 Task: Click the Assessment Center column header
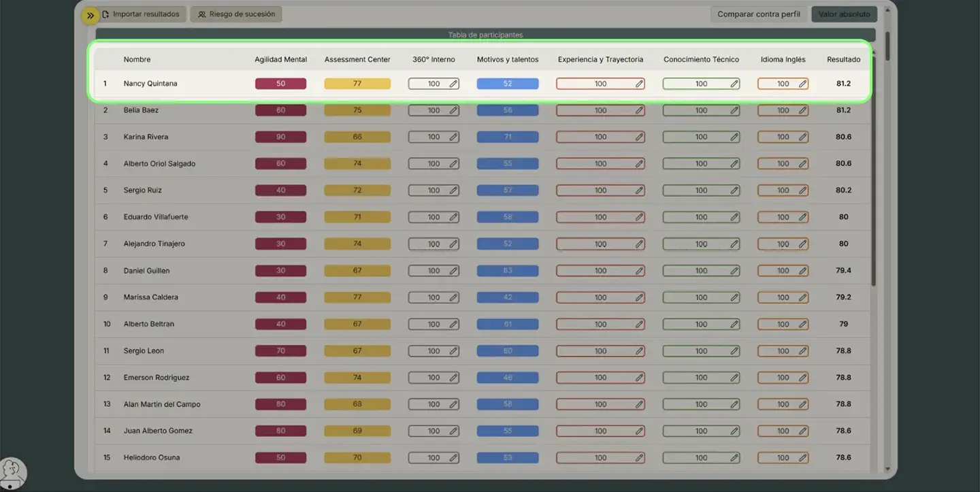(x=357, y=59)
